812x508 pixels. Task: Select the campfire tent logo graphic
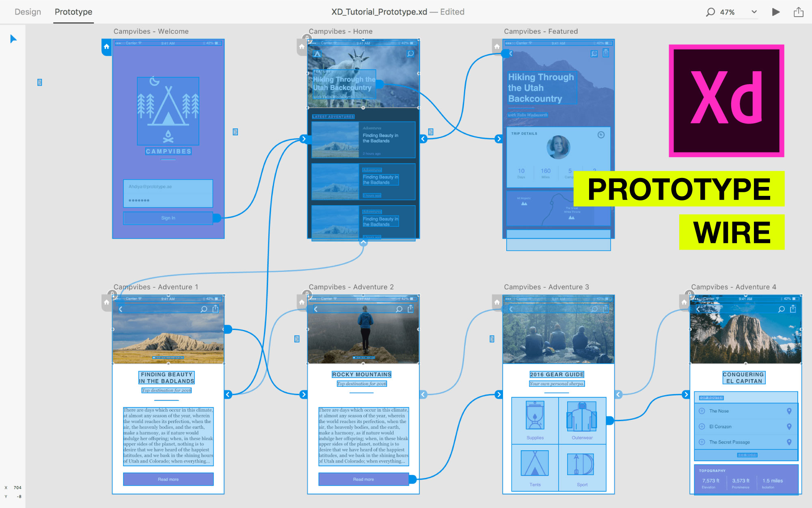[168, 111]
